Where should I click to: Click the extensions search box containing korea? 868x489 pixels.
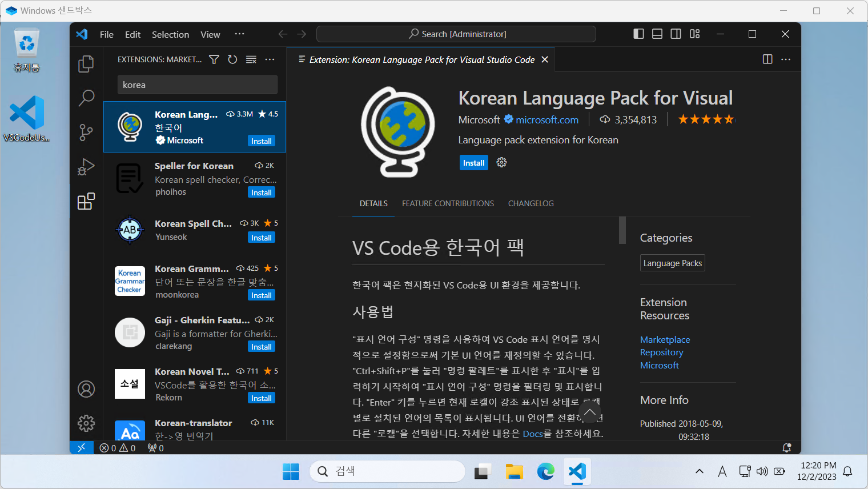pos(198,85)
